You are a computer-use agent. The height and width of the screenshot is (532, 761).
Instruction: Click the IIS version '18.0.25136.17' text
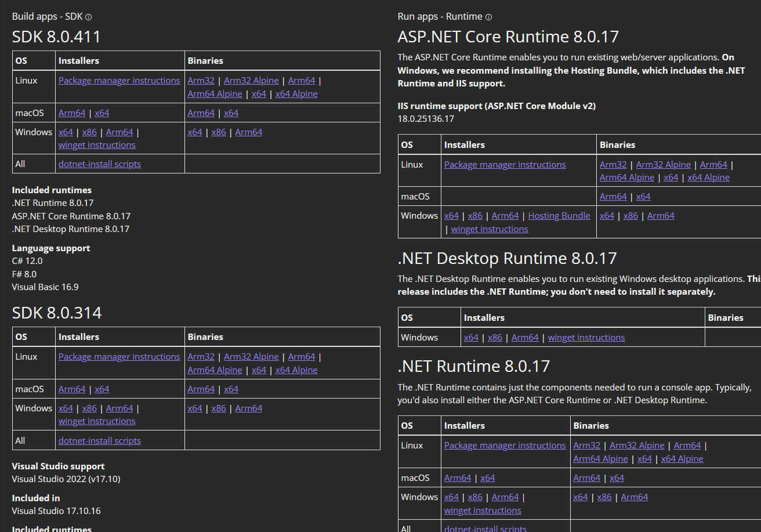426,119
